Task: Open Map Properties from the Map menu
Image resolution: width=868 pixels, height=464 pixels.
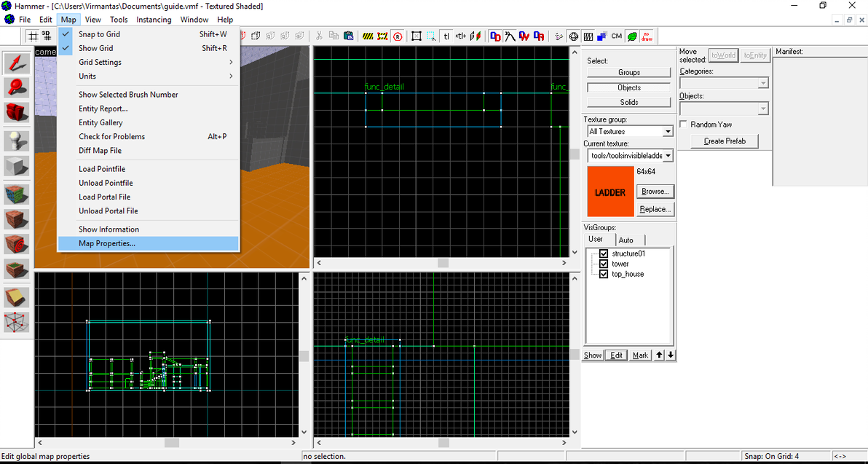Action: click(x=107, y=243)
